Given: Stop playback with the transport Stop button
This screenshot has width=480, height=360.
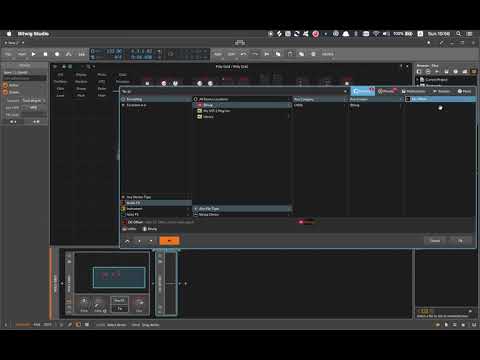Looking at the screenshot, I should pyautogui.click(x=45, y=54).
